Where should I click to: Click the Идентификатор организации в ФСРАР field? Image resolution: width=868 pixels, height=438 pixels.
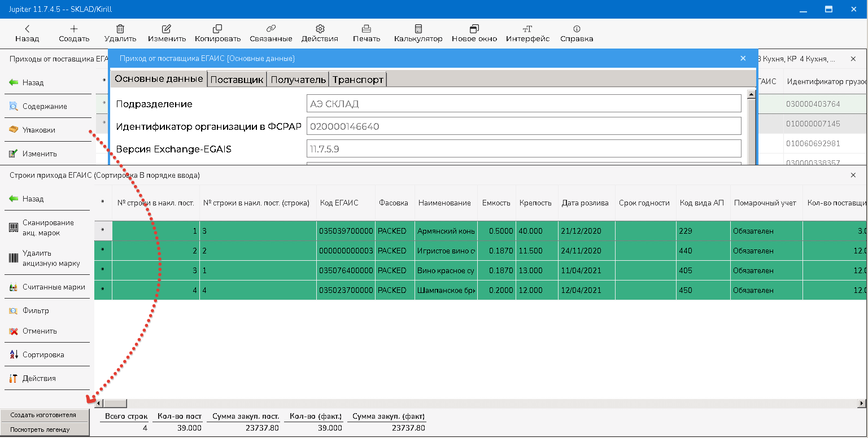pos(524,126)
